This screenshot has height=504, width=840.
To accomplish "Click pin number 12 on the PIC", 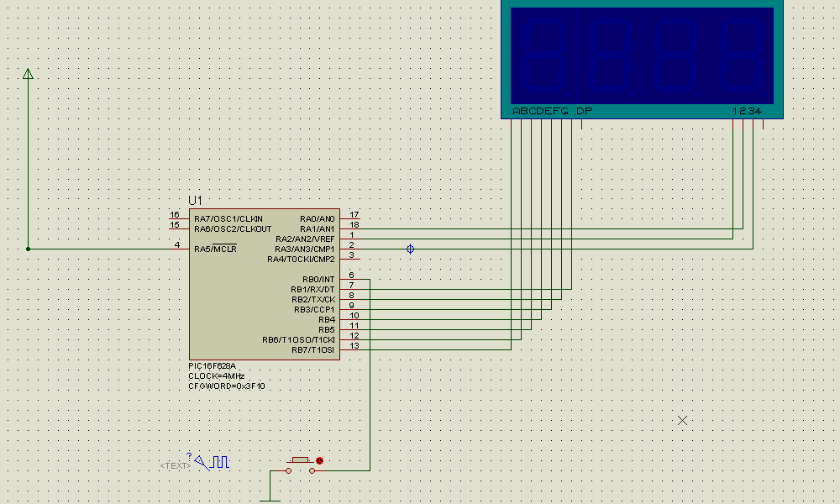I will coord(354,336).
